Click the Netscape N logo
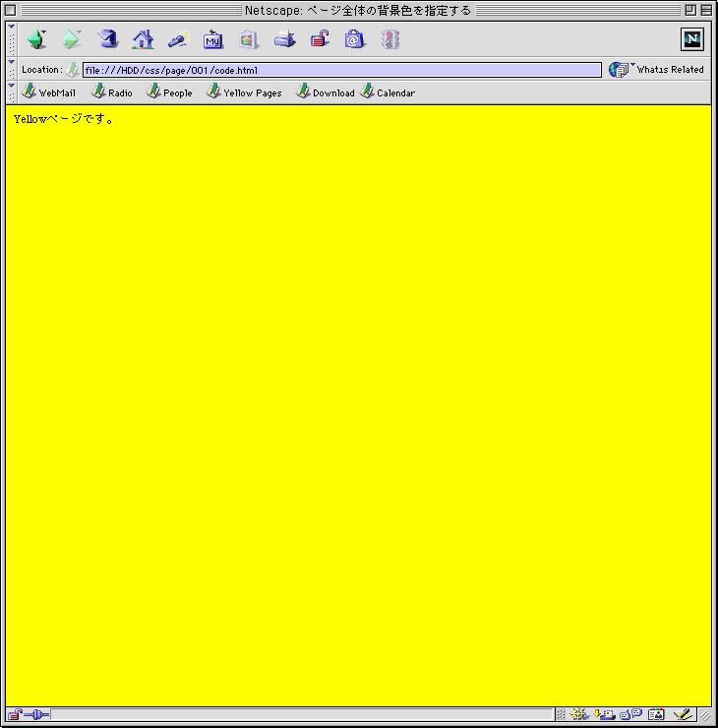718x728 pixels. pos(692,39)
